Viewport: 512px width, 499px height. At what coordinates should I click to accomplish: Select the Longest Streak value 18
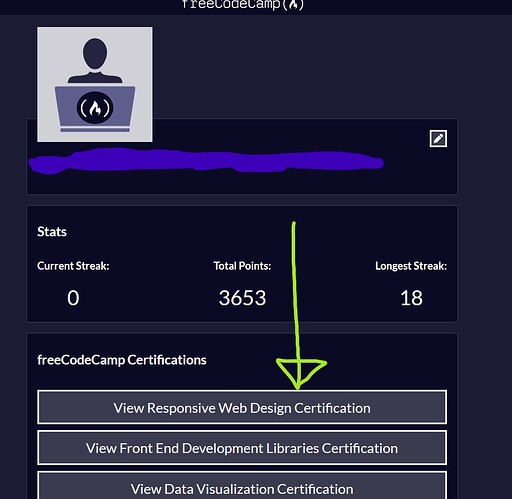point(411,298)
